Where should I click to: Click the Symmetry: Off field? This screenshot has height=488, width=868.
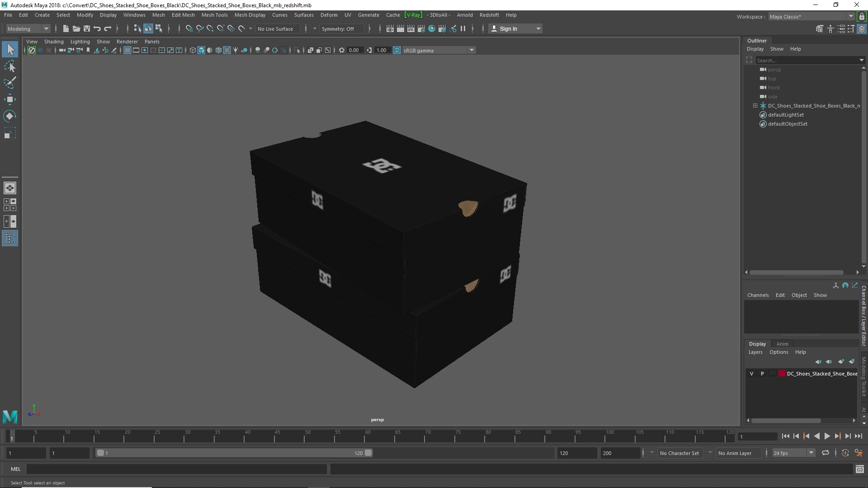341,28
